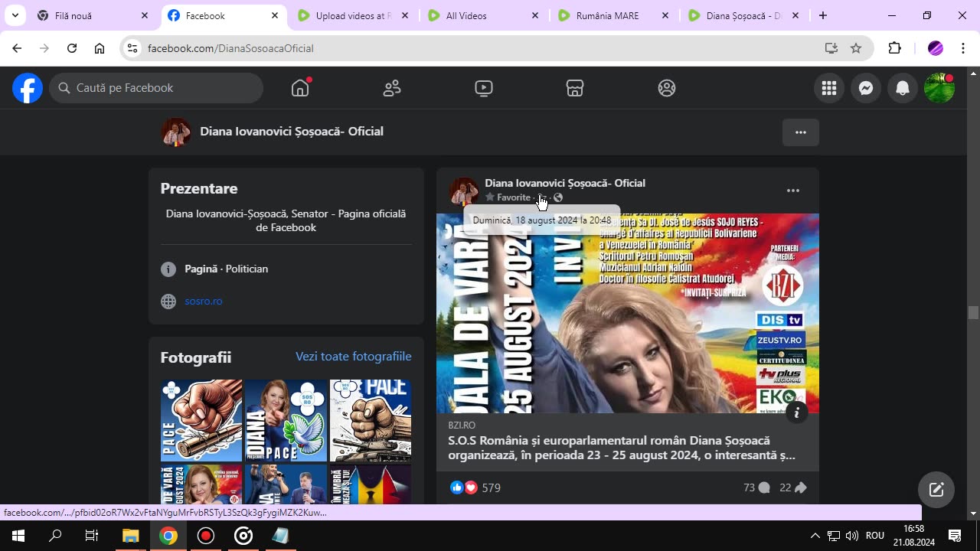Open the browser extensions puzzle icon
Viewport: 980px width, 551px height.
click(x=895, y=48)
